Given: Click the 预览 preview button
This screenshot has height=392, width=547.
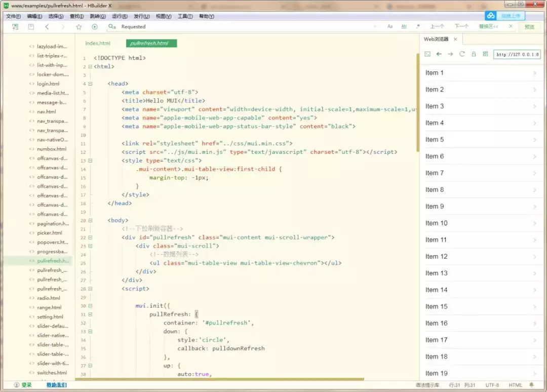Looking at the screenshot, I should [529, 27].
